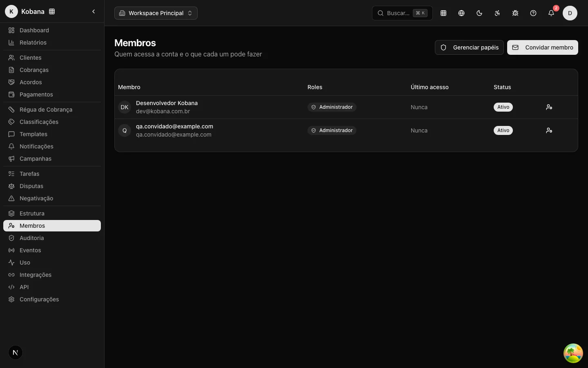Click Gerenciar papéis button
This screenshot has height=368, width=588.
click(469, 47)
